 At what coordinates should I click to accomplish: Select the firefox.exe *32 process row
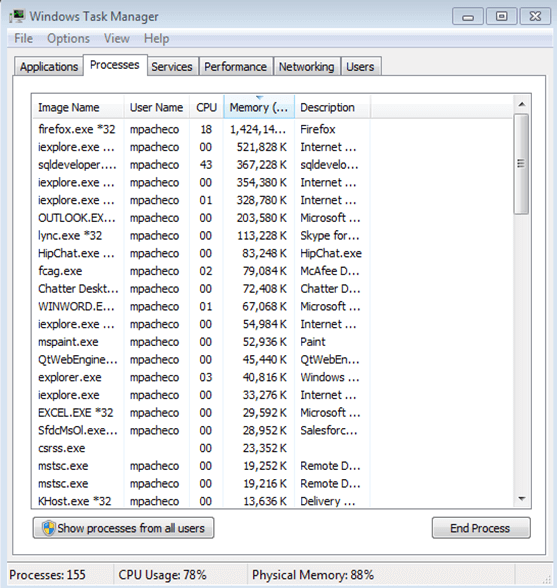click(272, 129)
